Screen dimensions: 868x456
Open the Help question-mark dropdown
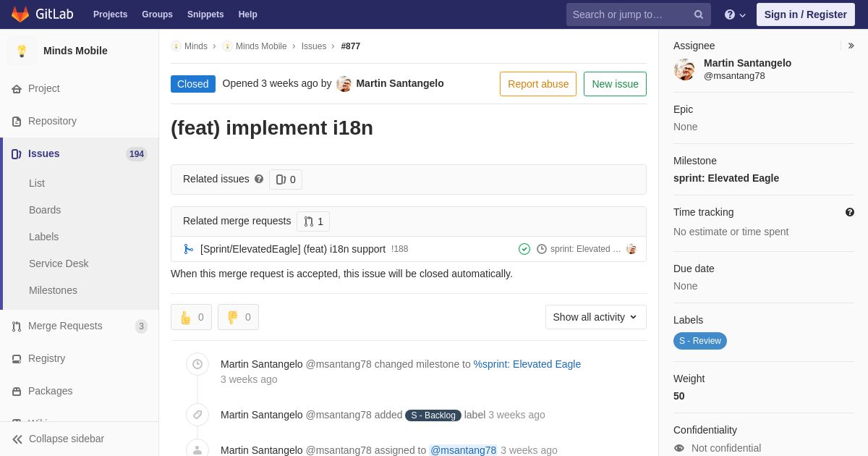coord(735,14)
